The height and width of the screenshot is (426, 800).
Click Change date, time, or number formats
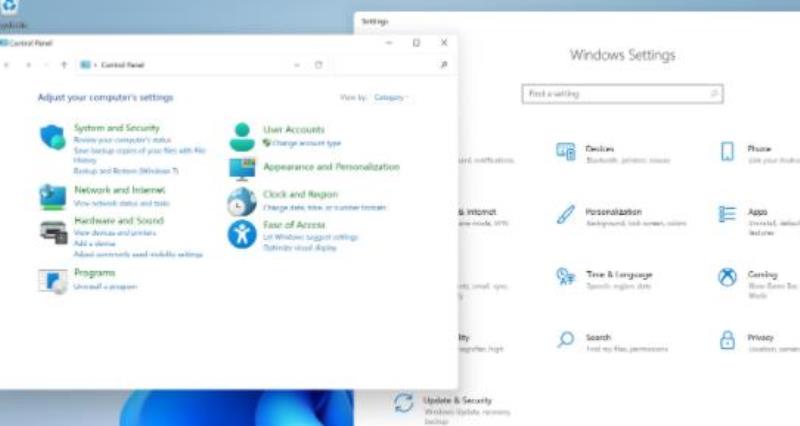324,208
